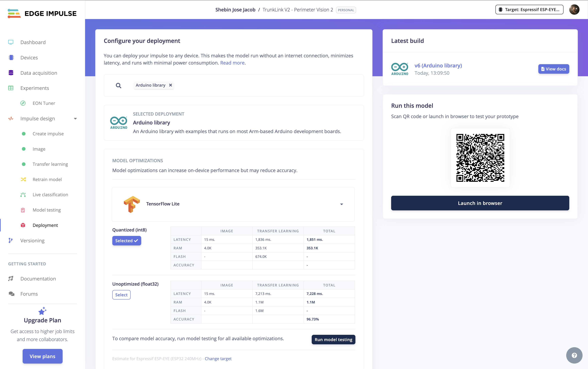The image size is (588, 369).
Task: Open the Dashboard from the sidebar icon
Action: 11,42
